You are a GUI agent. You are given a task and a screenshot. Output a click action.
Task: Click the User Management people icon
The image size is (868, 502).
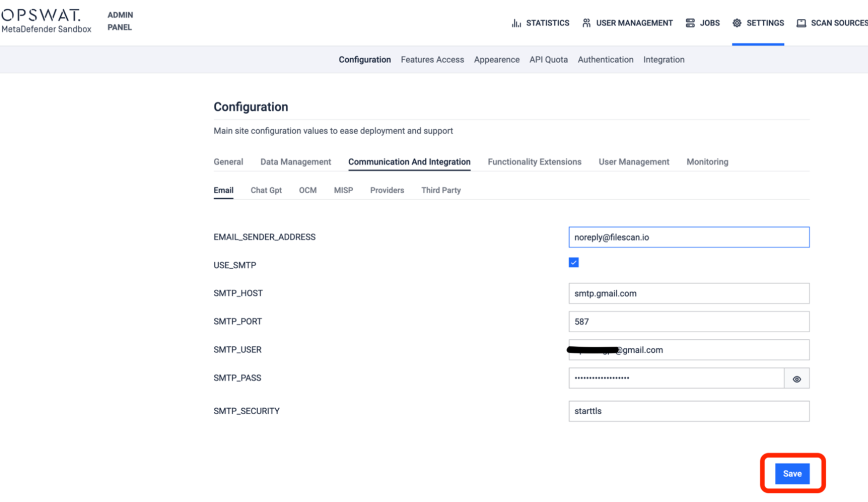click(586, 23)
